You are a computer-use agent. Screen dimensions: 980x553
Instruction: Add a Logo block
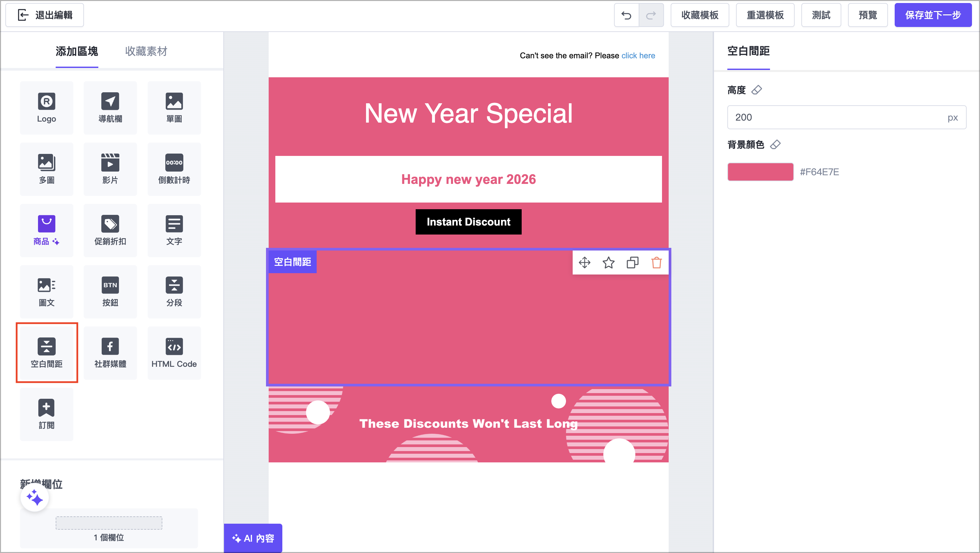(x=46, y=108)
